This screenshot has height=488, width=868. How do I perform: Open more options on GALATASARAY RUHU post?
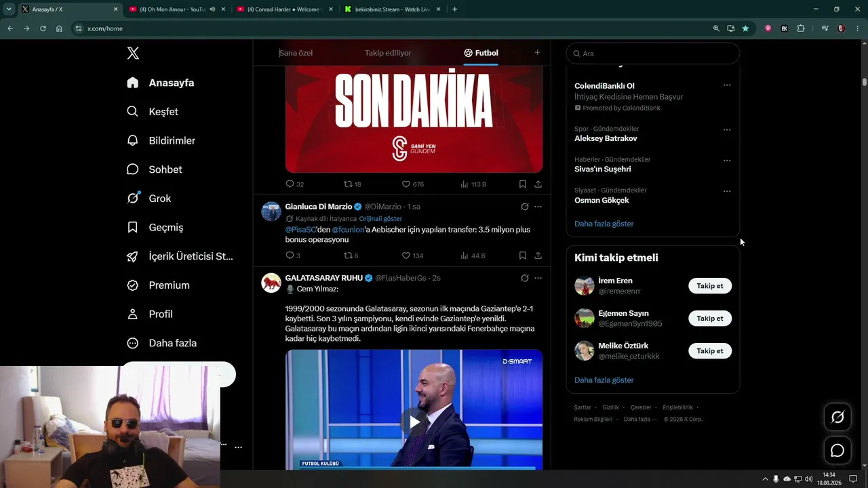click(538, 278)
